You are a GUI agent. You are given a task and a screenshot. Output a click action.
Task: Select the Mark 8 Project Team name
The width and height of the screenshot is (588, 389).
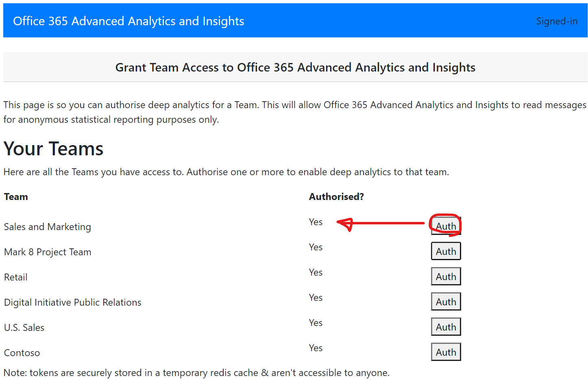click(x=48, y=252)
